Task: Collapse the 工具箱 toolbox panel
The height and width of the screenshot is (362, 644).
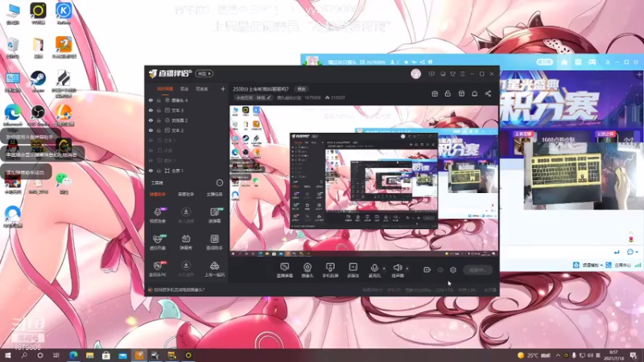Action: click(220, 183)
